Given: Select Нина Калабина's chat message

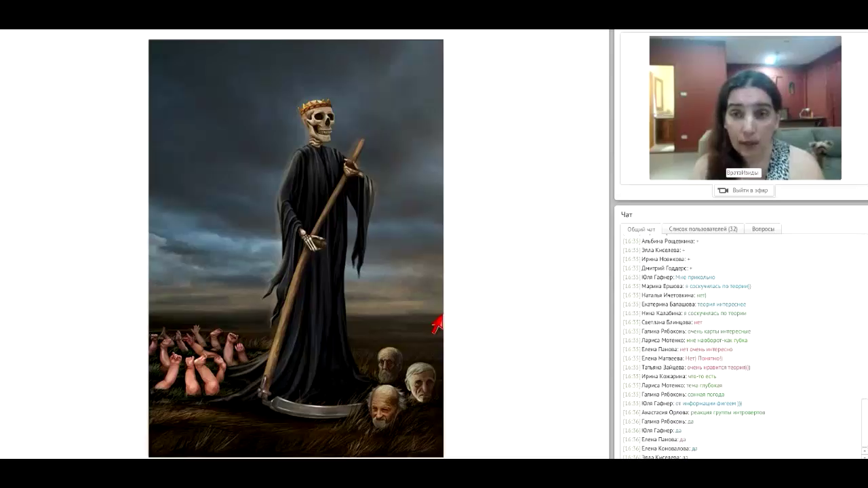Looking at the screenshot, I should (684, 313).
